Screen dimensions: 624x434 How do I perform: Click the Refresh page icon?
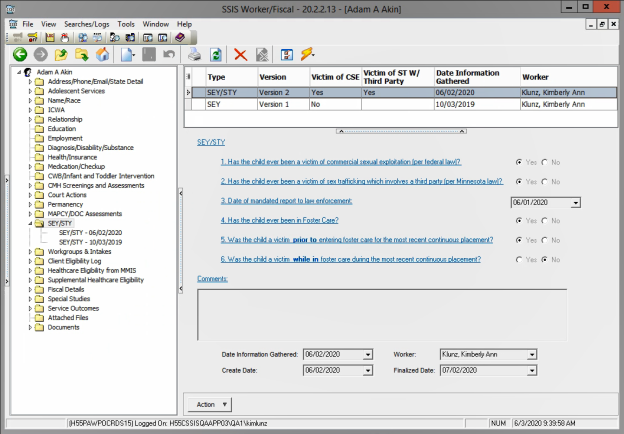click(x=216, y=54)
